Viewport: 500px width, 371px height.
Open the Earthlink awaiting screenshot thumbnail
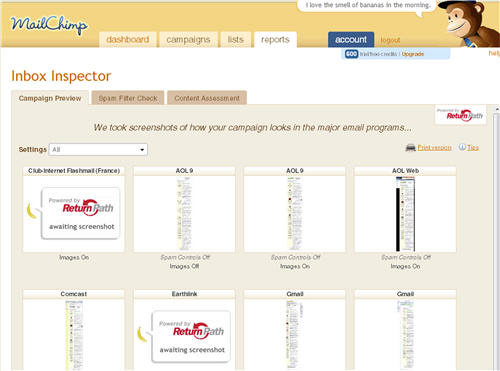pyautogui.click(x=184, y=334)
